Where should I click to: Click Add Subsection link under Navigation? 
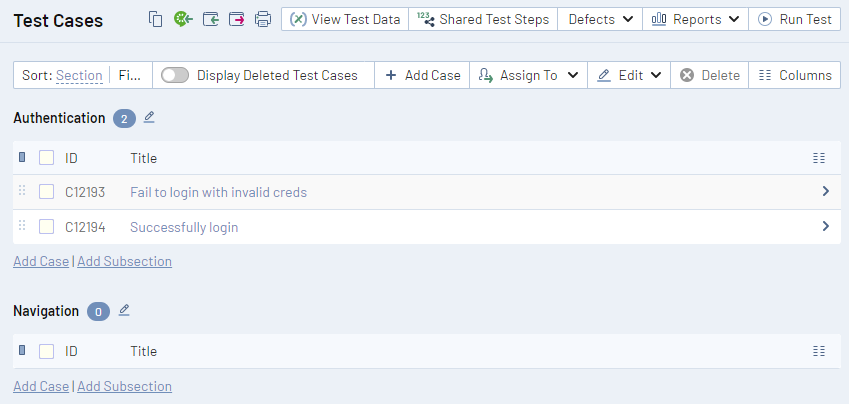(124, 386)
